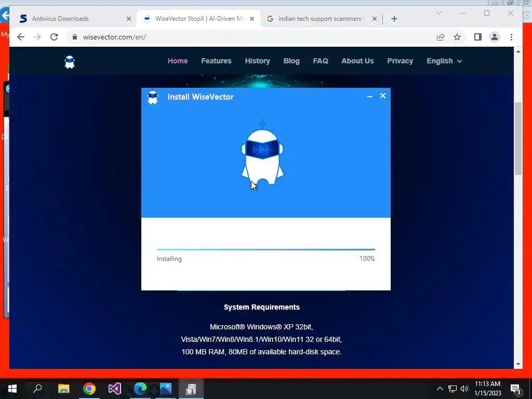The height and width of the screenshot is (399, 532).
Task: Click the large robot mascot image
Action: click(x=262, y=152)
